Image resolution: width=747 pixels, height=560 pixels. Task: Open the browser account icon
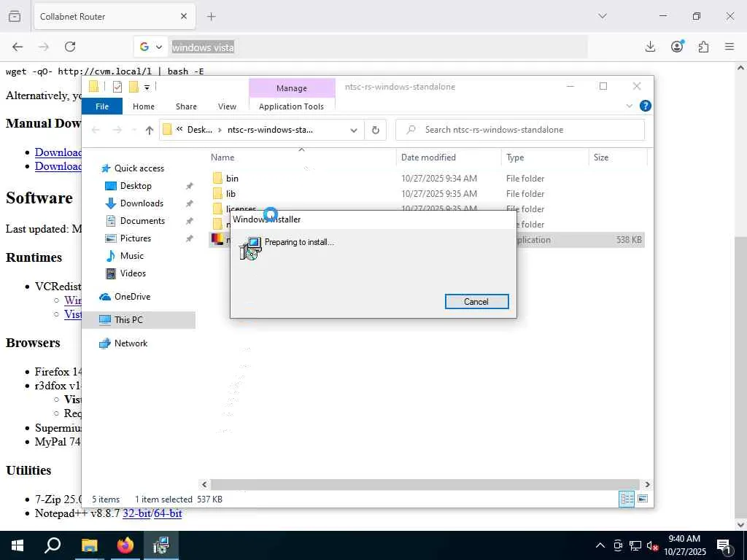(677, 46)
